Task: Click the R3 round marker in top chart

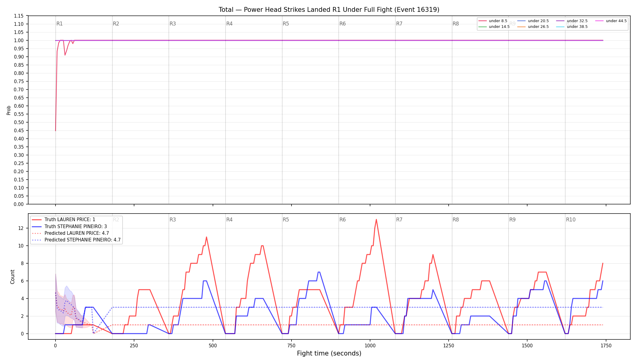Action: [x=173, y=24]
